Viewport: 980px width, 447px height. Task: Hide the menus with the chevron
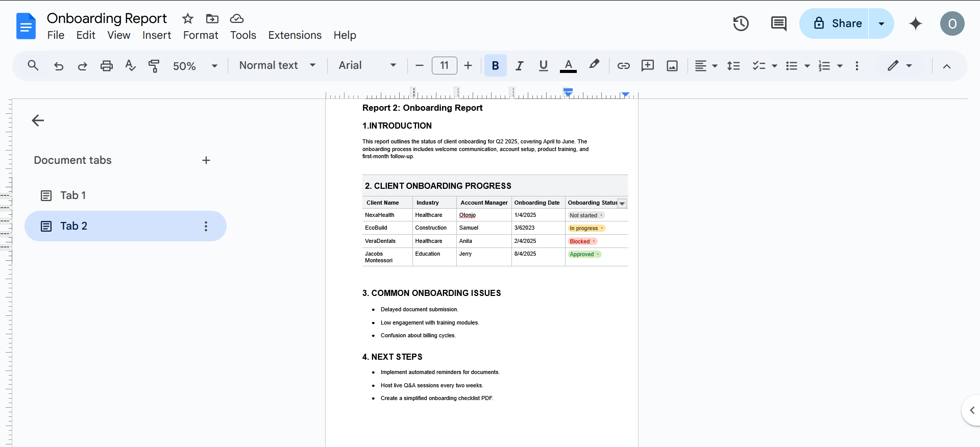(x=946, y=66)
